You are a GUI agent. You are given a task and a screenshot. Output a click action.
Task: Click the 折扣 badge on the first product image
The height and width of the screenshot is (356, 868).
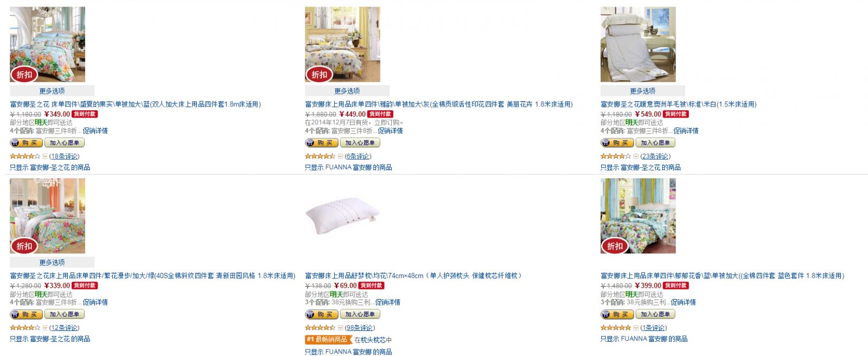[24, 75]
